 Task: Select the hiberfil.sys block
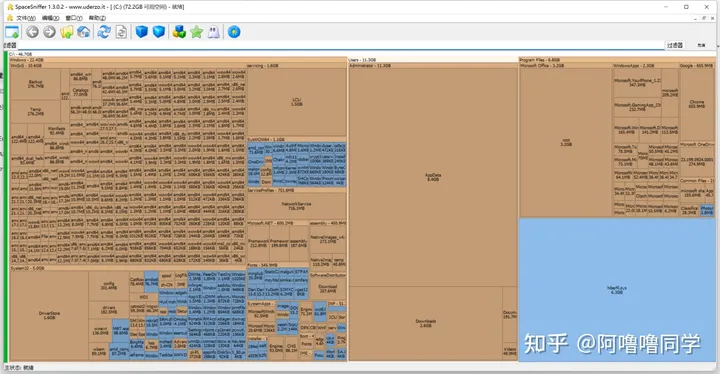617,289
